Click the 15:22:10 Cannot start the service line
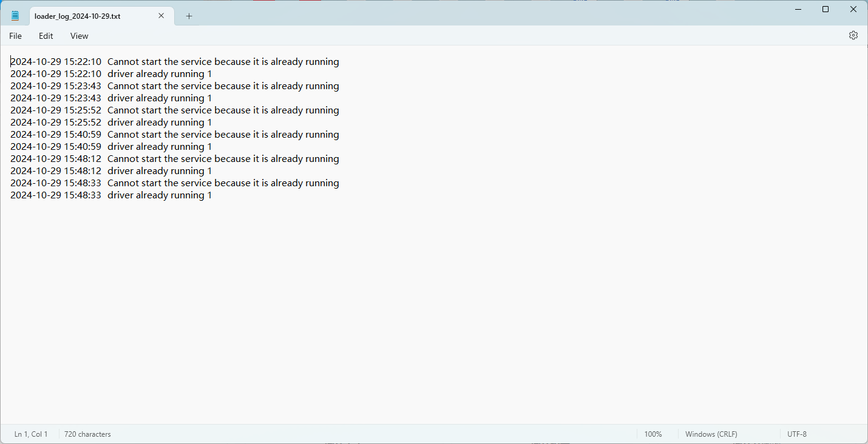The width and height of the screenshot is (868, 444). pyautogui.click(x=175, y=62)
